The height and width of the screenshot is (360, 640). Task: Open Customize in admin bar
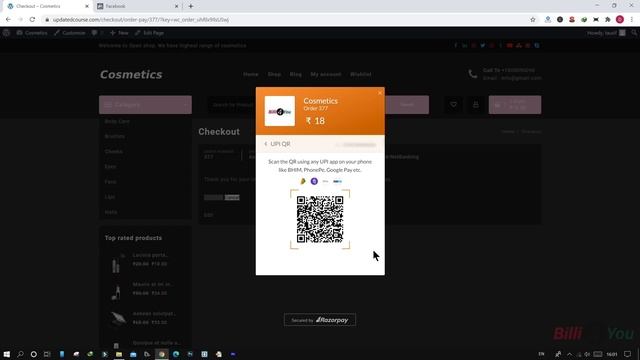pos(69,33)
